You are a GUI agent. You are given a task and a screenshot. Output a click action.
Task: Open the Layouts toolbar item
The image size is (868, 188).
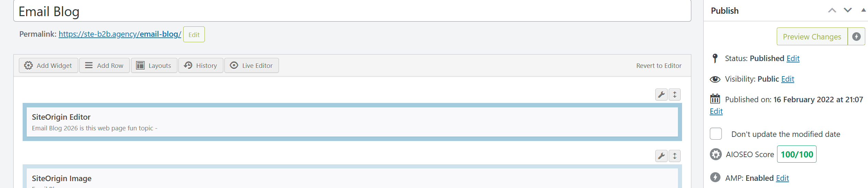tap(154, 66)
